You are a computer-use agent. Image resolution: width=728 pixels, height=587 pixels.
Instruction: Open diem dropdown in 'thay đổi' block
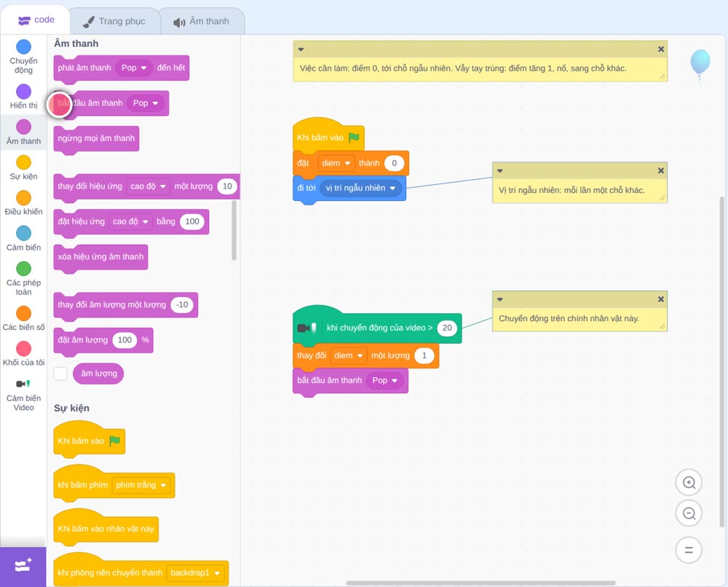pos(348,355)
